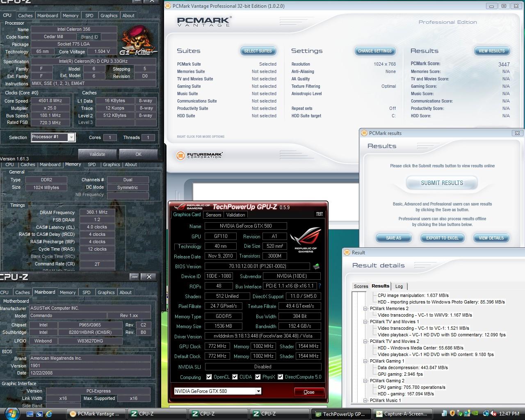525x420 pixels.
Task: Click the Capture-A-Screen taskbar button
Action: click(402, 414)
